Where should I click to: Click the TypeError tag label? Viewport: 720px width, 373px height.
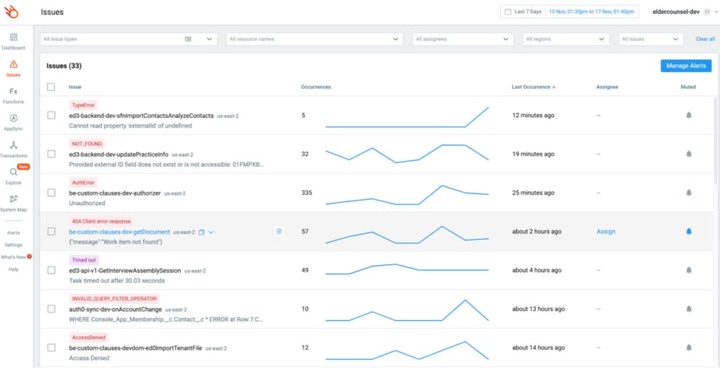pos(83,105)
